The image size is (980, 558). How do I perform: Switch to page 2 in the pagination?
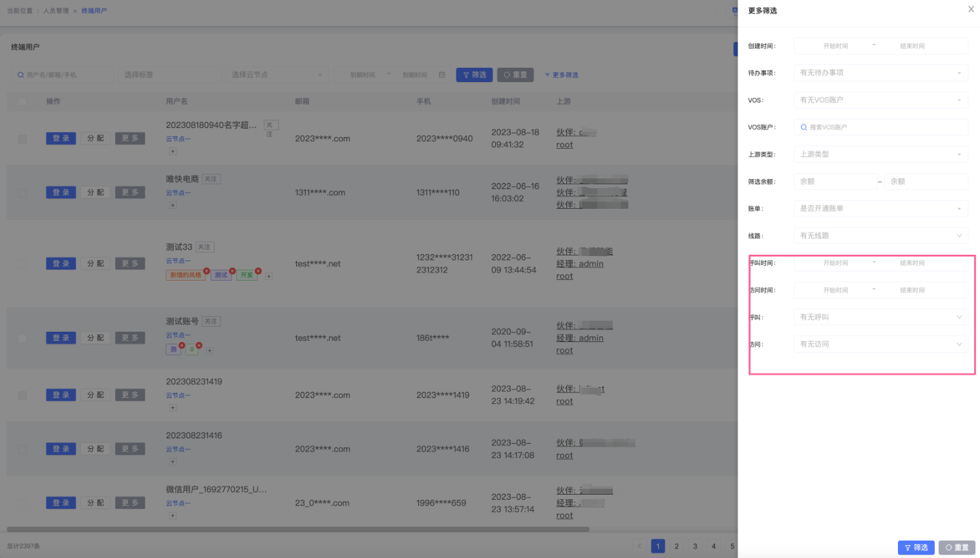[x=676, y=546]
